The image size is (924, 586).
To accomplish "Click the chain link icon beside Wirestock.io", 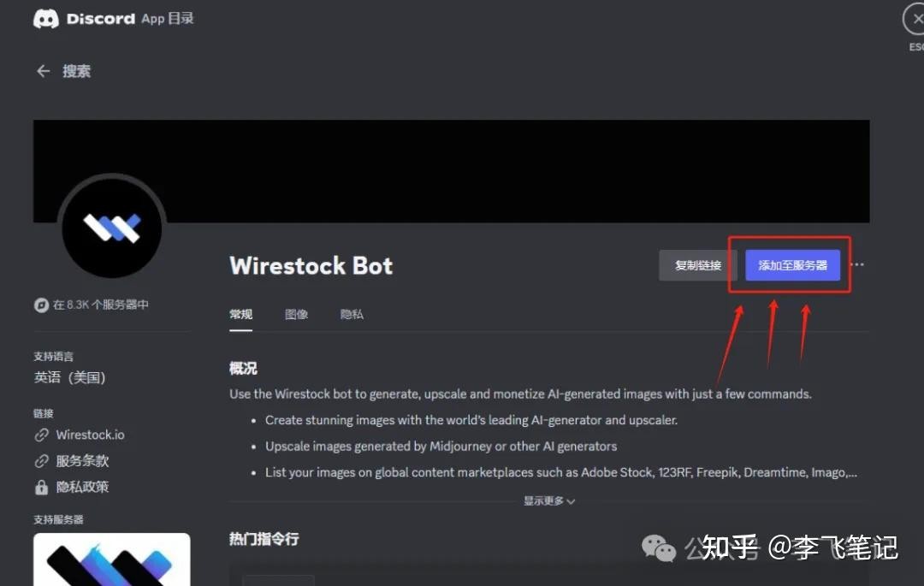I will (x=41, y=435).
